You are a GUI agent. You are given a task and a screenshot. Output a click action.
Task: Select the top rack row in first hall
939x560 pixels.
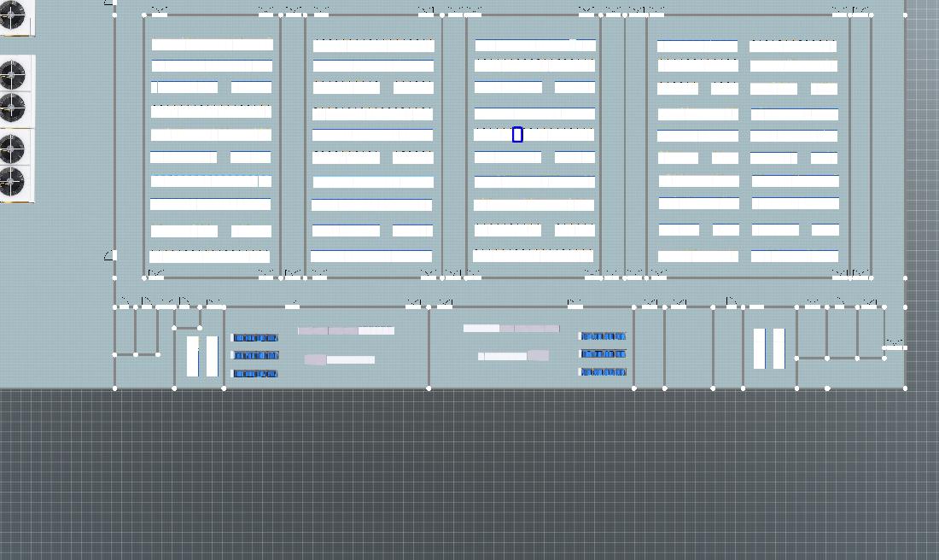[x=212, y=44]
